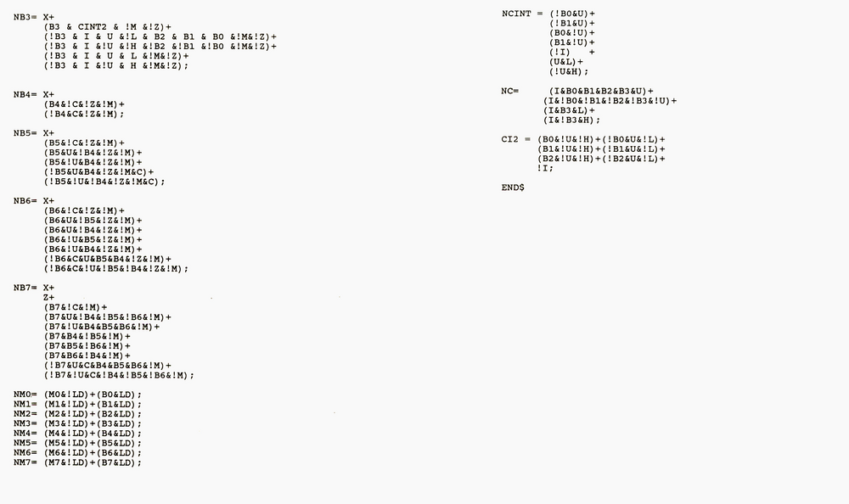Click the (I&B3&L)+ term in NC
The image size is (849, 504).
point(570,110)
